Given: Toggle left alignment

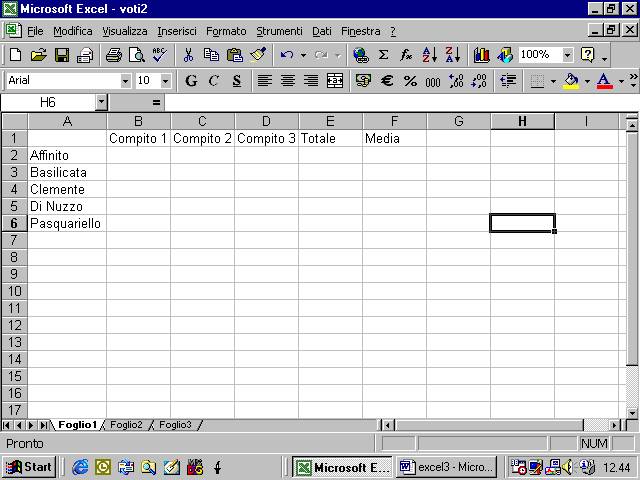Looking at the screenshot, I should pyautogui.click(x=265, y=80).
